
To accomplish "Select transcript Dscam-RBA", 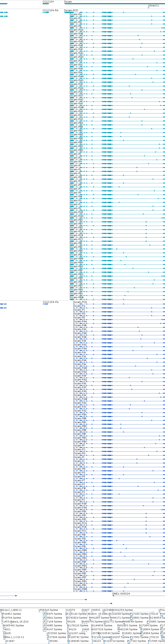I will pos(76,123).
